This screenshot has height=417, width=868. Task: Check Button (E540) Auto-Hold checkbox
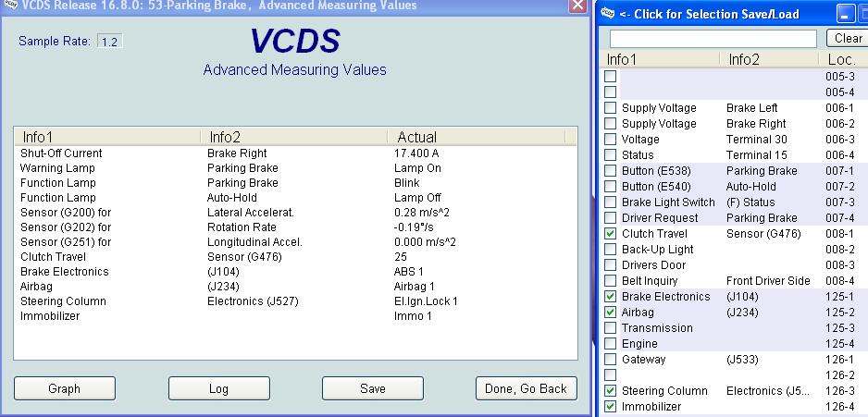coord(610,187)
